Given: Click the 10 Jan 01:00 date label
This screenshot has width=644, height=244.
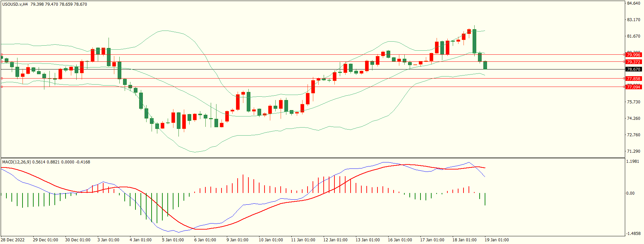Looking at the screenshot, I should coord(271,240).
